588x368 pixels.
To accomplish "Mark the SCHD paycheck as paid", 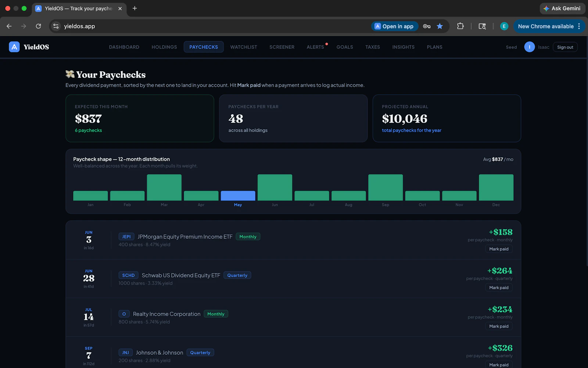I will 499,288.
